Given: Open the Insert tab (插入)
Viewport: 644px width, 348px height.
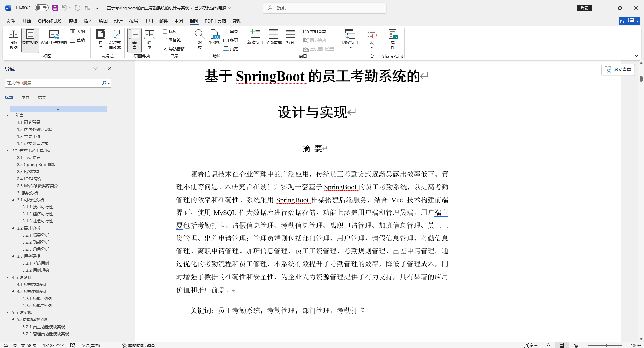Looking at the screenshot, I should pos(88,21).
